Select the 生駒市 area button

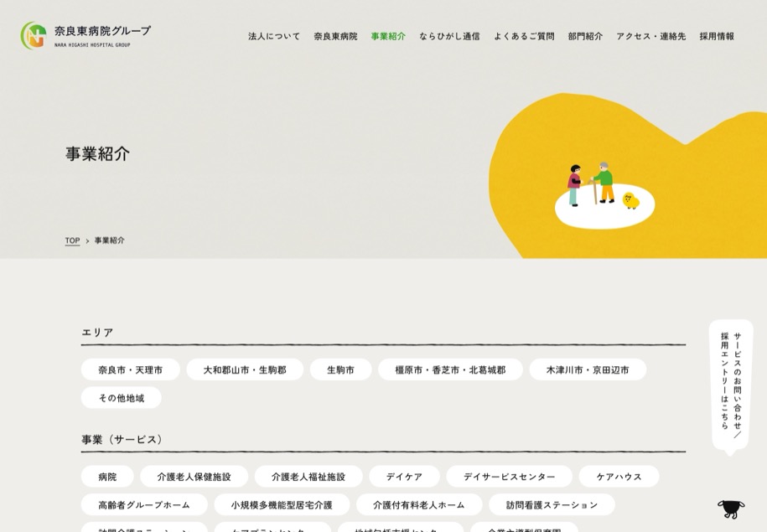point(341,369)
